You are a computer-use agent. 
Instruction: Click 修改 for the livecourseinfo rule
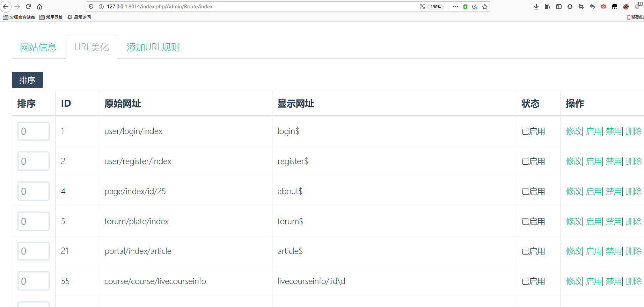pos(574,281)
